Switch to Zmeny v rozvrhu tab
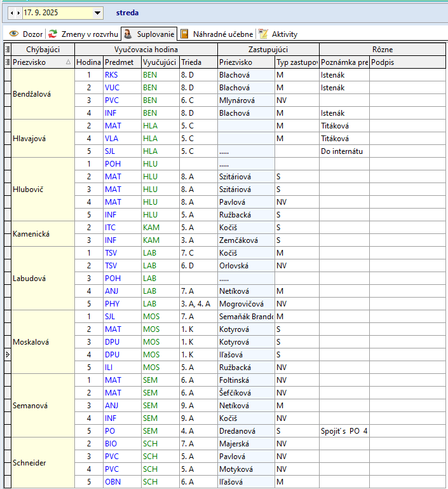 83,34
